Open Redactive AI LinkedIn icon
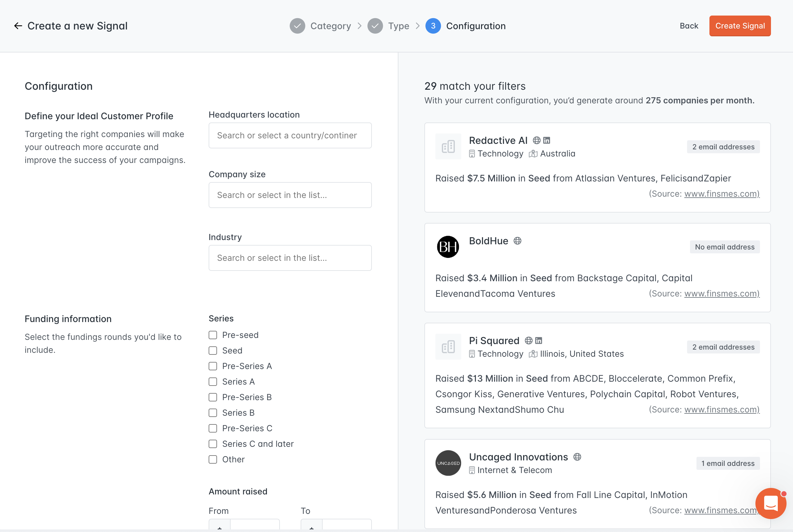 [x=547, y=140]
